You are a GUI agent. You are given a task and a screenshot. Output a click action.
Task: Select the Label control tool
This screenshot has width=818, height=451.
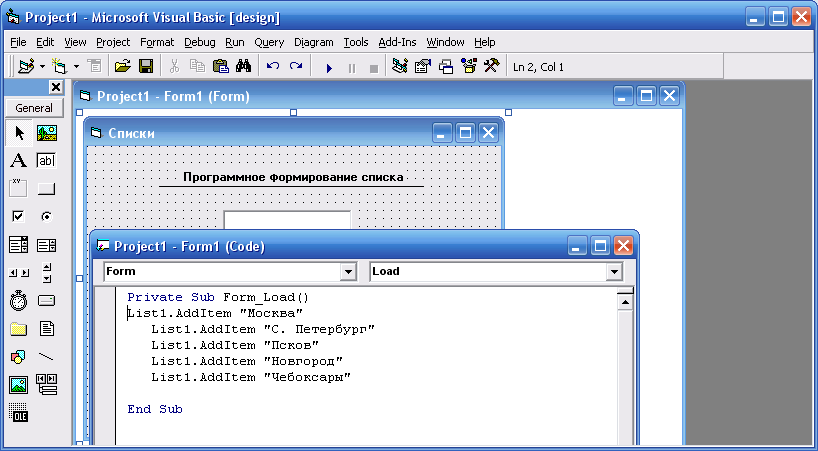coord(19,161)
